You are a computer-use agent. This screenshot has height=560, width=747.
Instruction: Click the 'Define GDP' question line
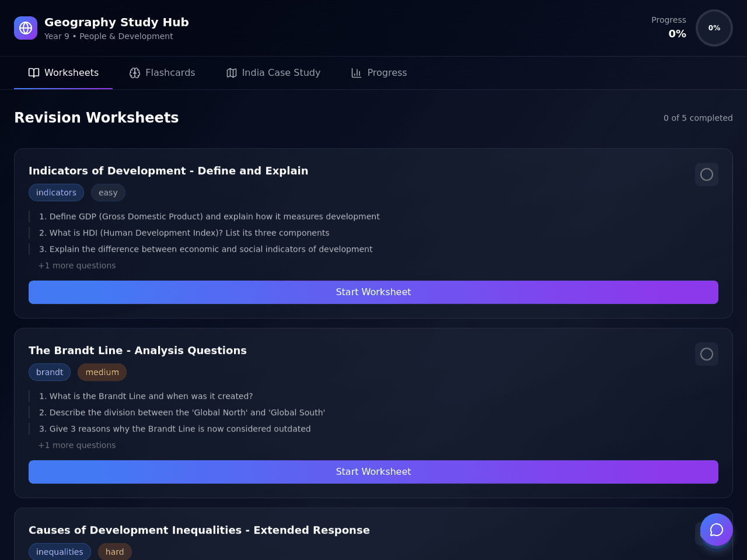click(209, 216)
